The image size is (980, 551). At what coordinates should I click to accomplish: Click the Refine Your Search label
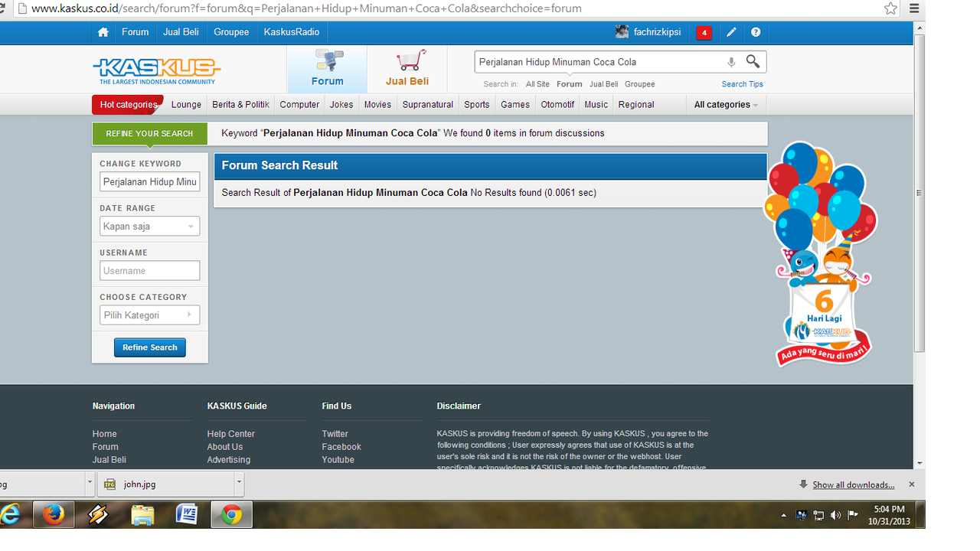pos(149,133)
